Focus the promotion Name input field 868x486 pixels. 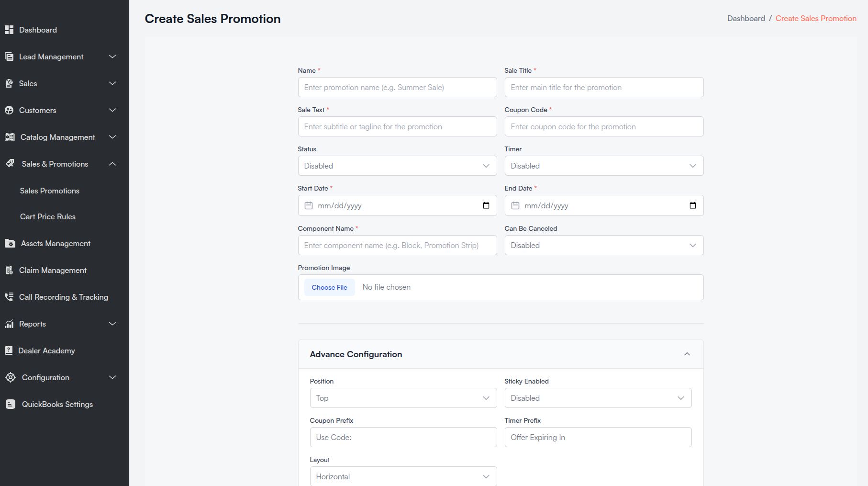pyautogui.click(x=397, y=87)
